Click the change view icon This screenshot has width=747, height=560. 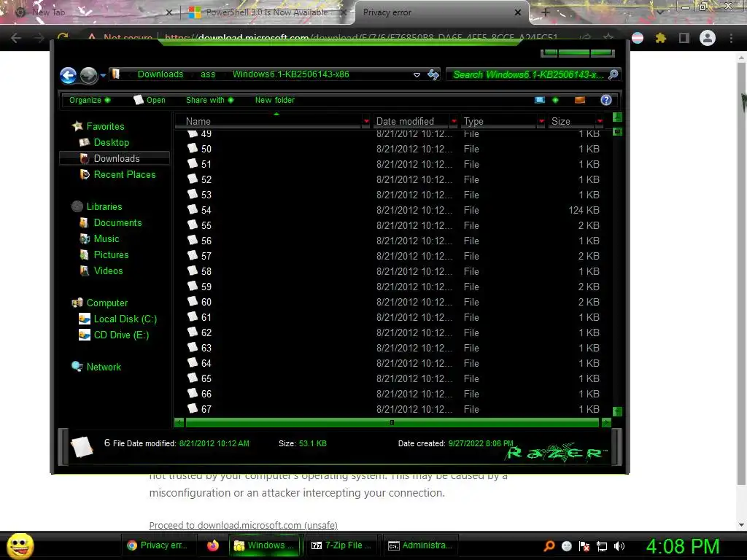[x=540, y=100]
